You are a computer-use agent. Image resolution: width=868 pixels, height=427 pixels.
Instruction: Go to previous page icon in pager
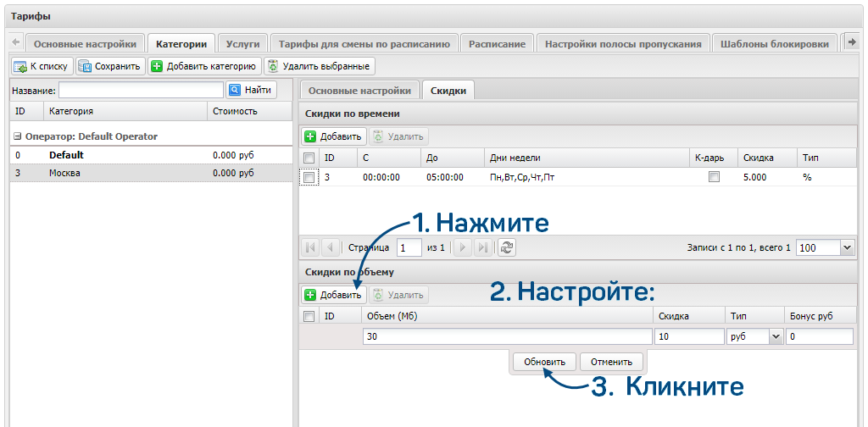pyautogui.click(x=330, y=247)
